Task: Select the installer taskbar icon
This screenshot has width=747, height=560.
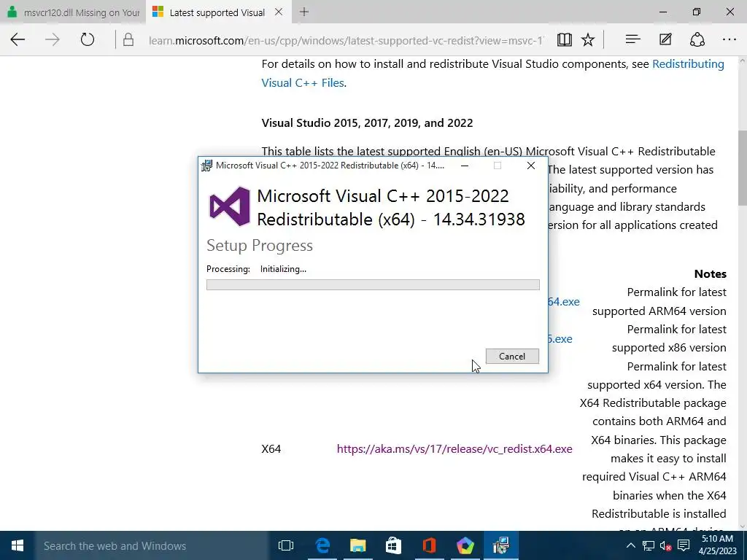Action: coord(501,545)
